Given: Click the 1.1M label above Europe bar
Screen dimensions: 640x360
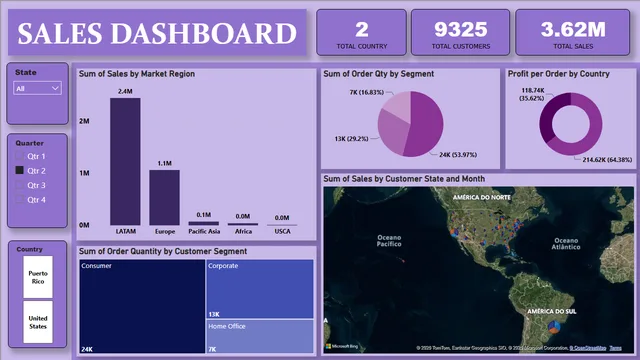Looking at the screenshot, I should (x=164, y=163).
